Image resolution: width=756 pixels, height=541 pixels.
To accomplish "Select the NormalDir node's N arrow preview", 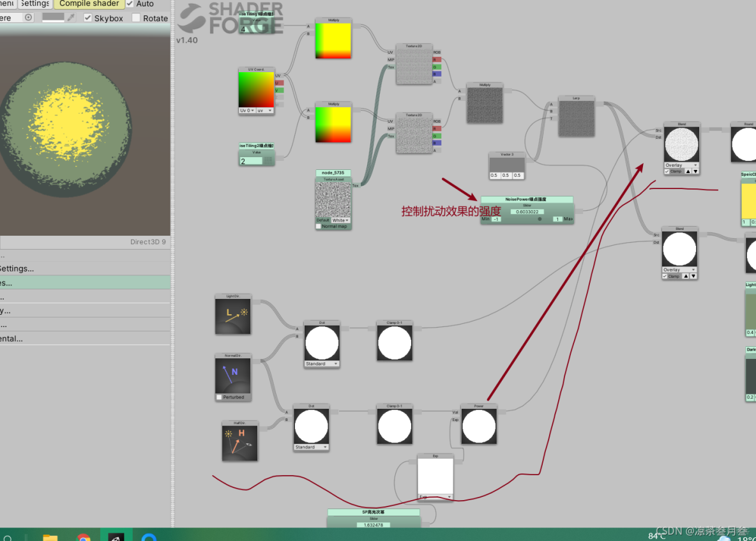I will click(x=233, y=376).
